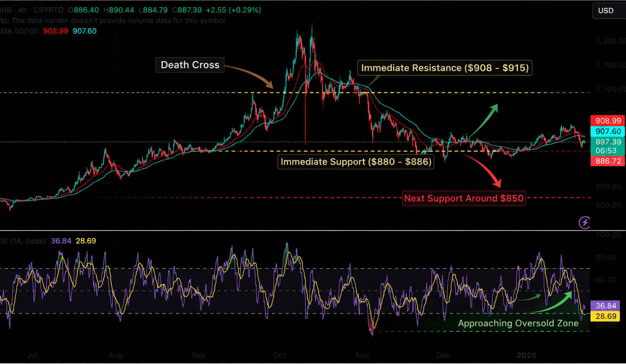Click the Immediate Resistance ($908 - $915) label
The width and height of the screenshot is (626, 364).
[x=445, y=68]
